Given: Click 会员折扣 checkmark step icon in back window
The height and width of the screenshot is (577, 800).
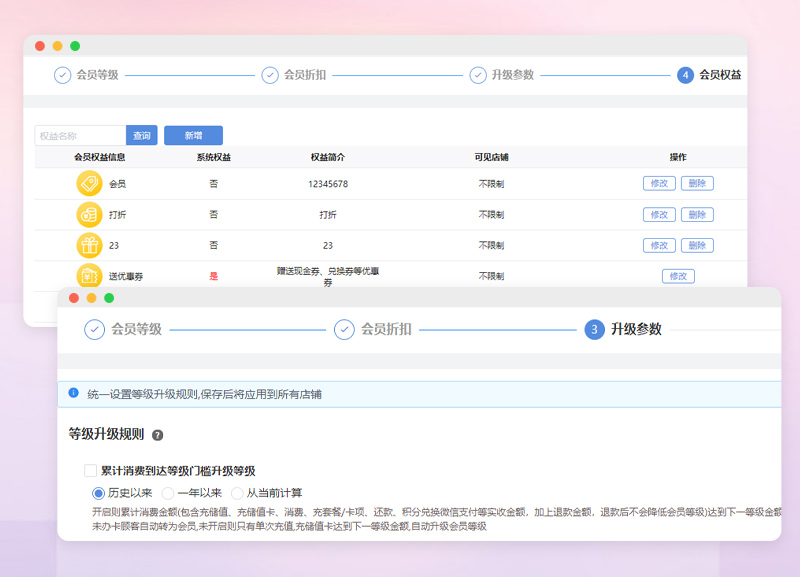Looking at the screenshot, I should click(x=270, y=75).
